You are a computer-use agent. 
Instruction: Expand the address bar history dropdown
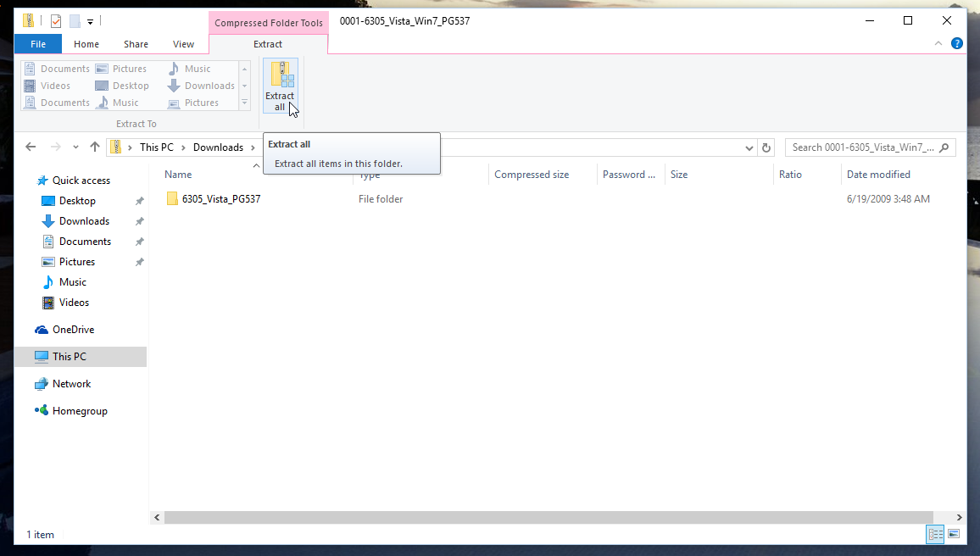pyautogui.click(x=749, y=147)
